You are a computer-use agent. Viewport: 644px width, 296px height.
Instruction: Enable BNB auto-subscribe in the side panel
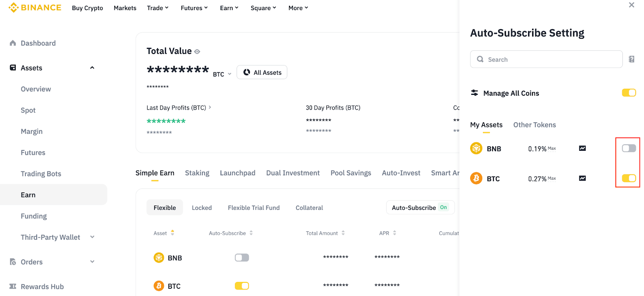coord(629,148)
